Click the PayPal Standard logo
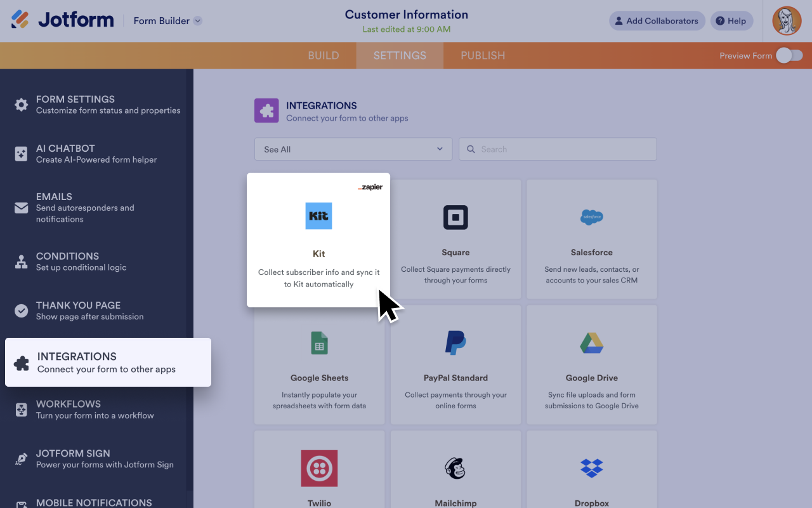The width and height of the screenshot is (812, 508). click(x=455, y=343)
